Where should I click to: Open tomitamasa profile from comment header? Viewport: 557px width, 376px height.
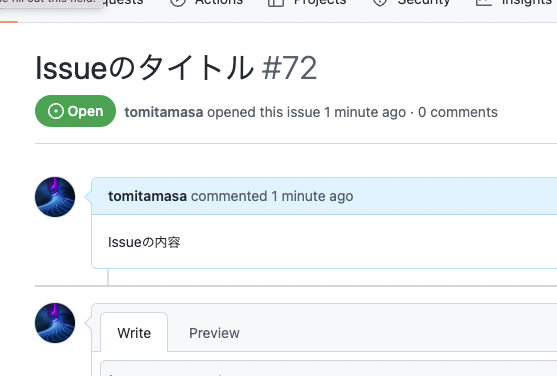[147, 196]
